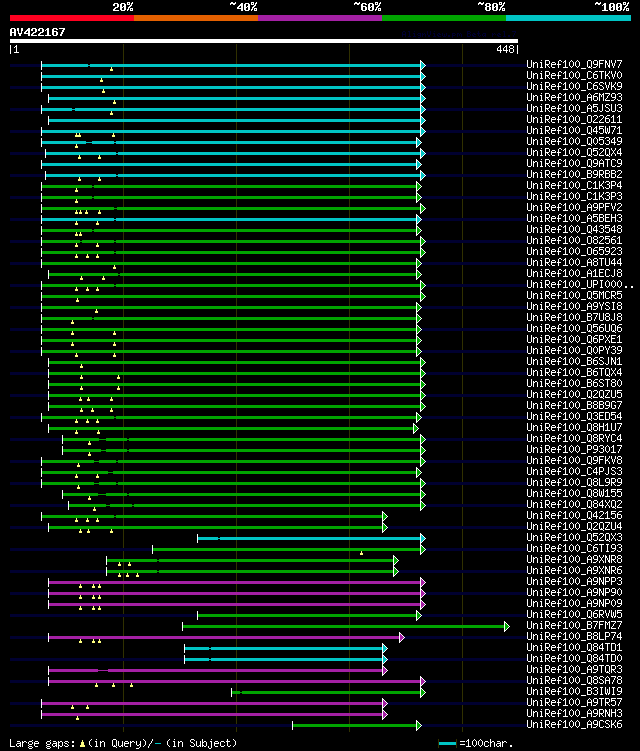Select the UniRef100_B6SJN1 label
This screenshot has height=751, width=640.
tap(574, 362)
